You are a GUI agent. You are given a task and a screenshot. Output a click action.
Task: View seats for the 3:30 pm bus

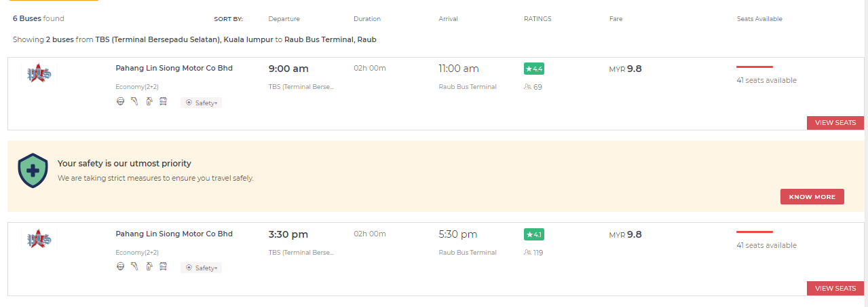835,289
